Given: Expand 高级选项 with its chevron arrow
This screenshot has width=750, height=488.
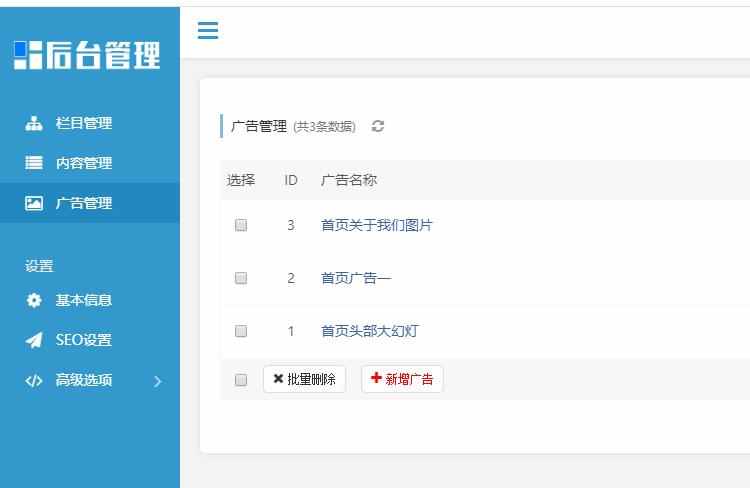Looking at the screenshot, I should [158, 381].
